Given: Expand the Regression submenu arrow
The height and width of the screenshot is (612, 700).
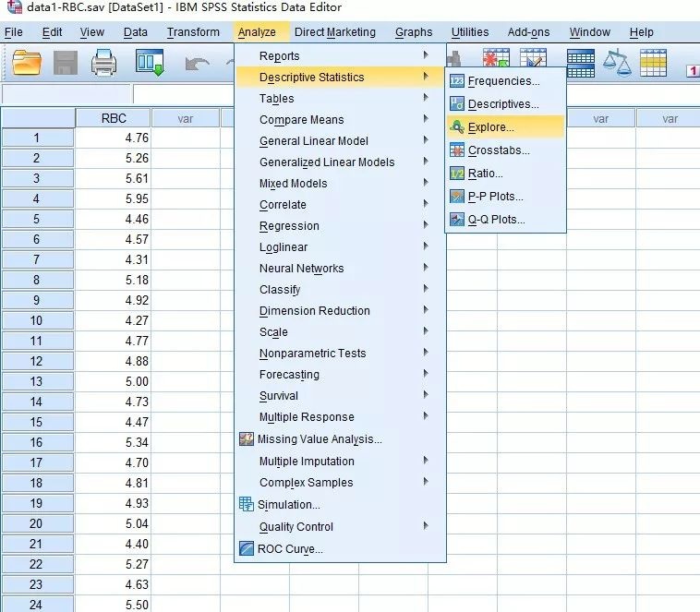Looking at the screenshot, I should pyautogui.click(x=426, y=225).
